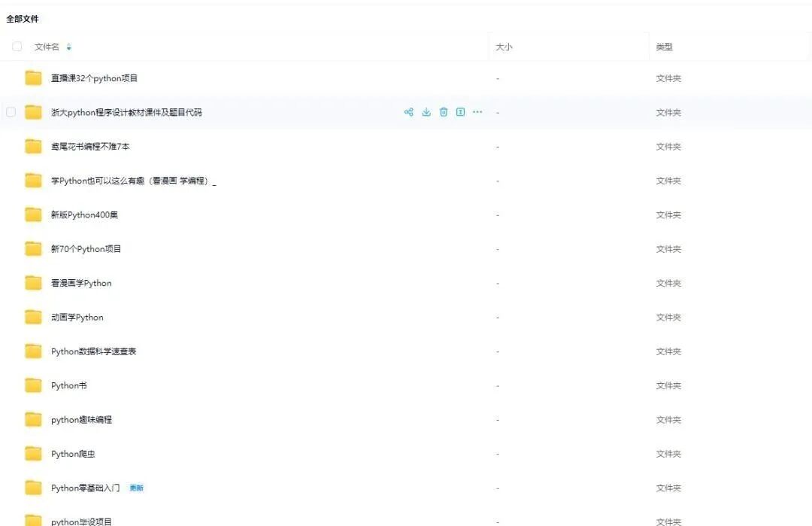Open the python趣味编程 folder name
812x526 pixels.
tap(81, 420)
